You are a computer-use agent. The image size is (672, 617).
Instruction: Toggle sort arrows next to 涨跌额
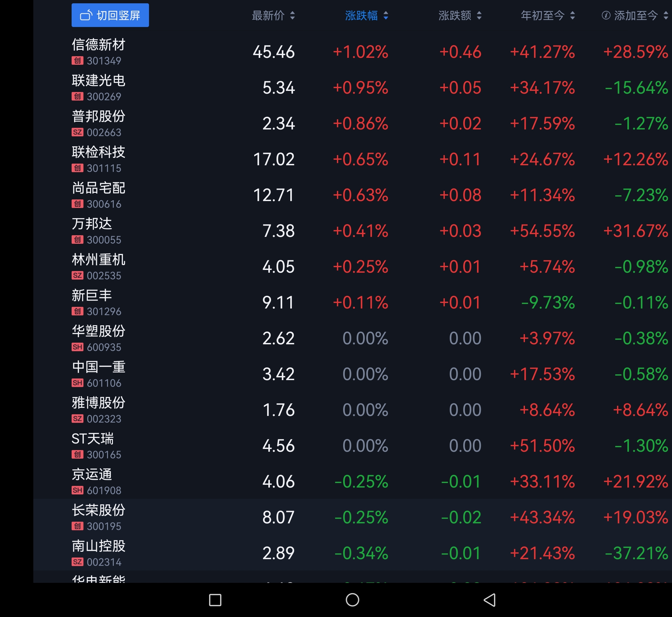tap(479, 15)
